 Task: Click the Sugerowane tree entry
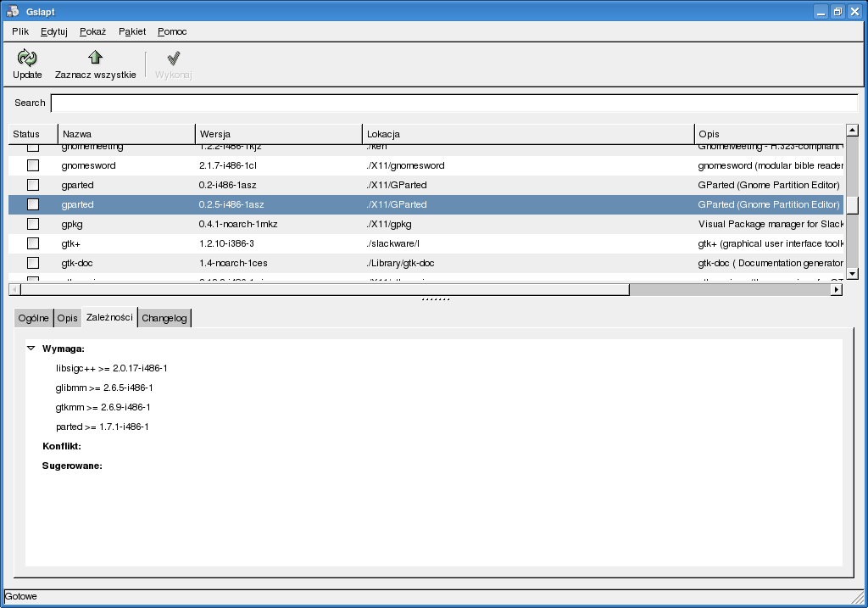(x=72, y=466)
